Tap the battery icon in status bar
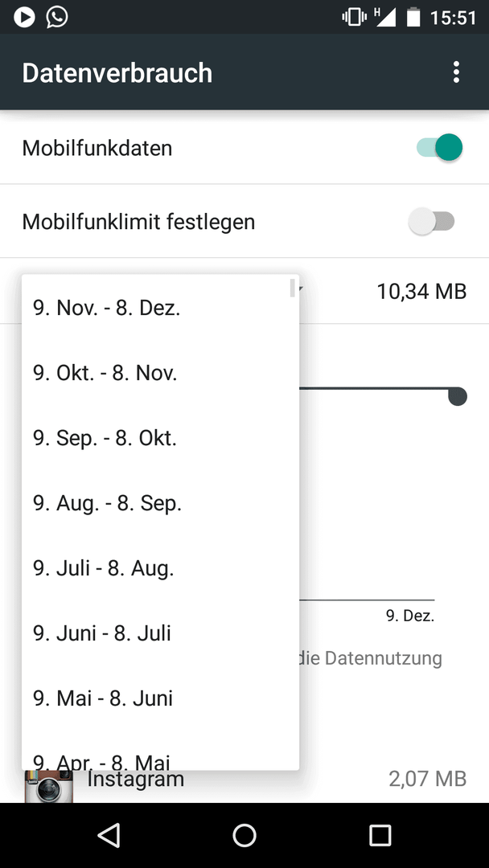489x868 pixels. (413, 17)
